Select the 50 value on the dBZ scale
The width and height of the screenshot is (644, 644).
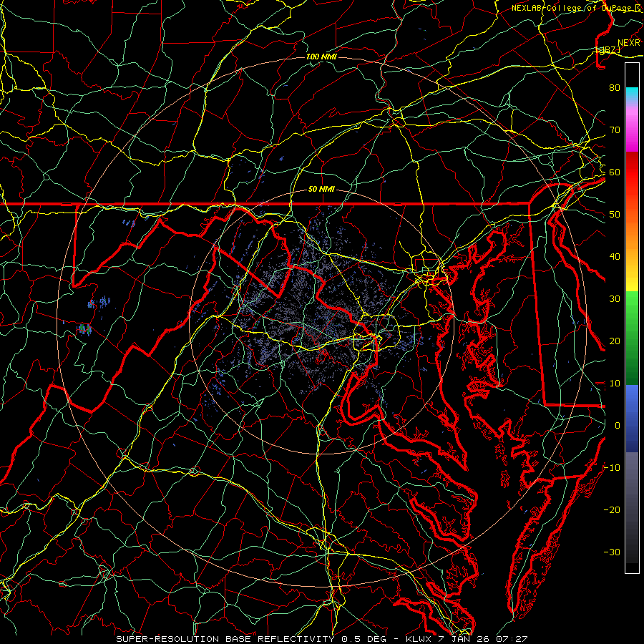pyautogui.click(x=615, y=215)
